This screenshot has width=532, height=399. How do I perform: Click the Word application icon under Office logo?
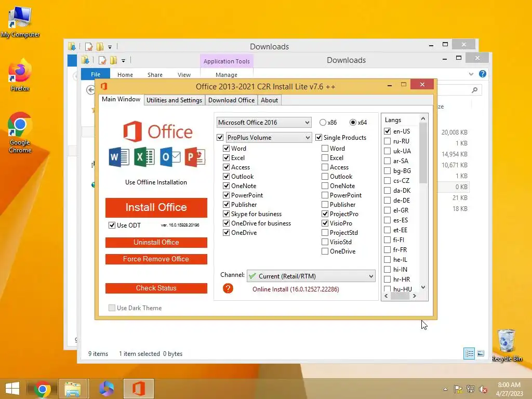[x=119, y=157]
